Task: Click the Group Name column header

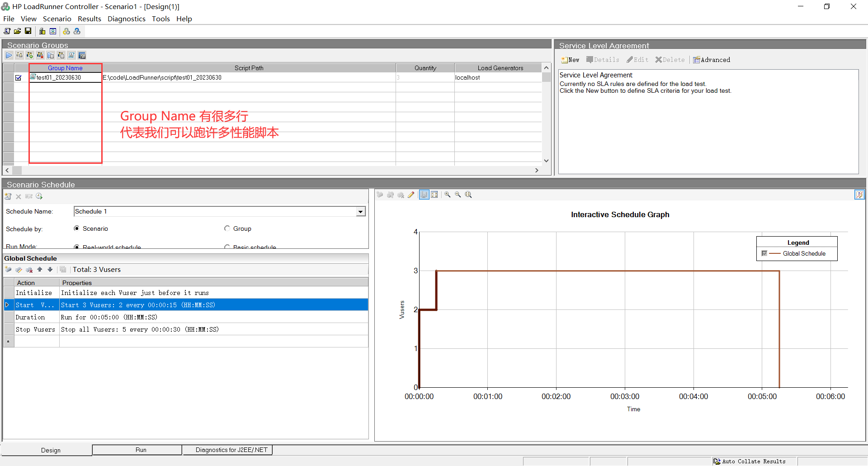Action: point(65,68)
